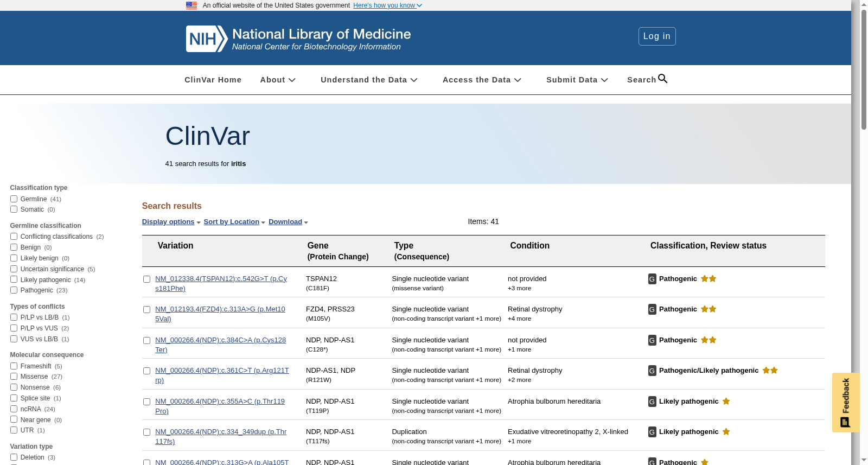
Task: Expand the Submit Data menu
Action: coord(577,80)
